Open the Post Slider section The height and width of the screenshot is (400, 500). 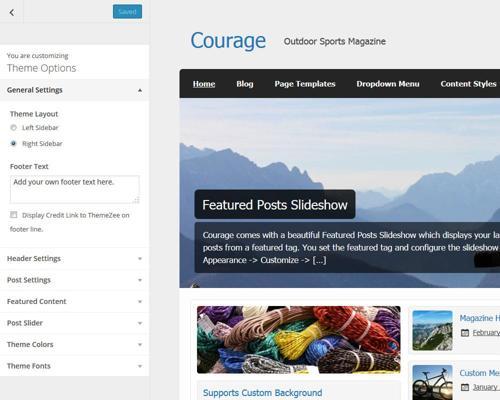[74, 323]
